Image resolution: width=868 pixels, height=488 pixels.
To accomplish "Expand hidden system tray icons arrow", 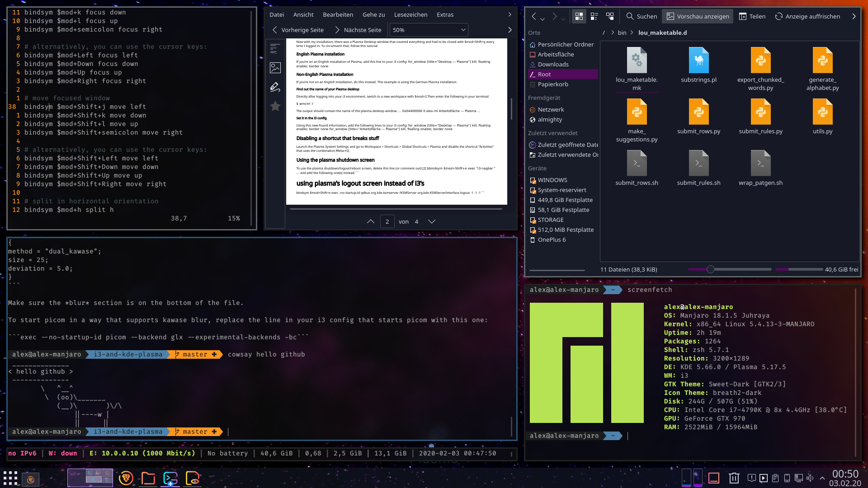I will [822, 478].
